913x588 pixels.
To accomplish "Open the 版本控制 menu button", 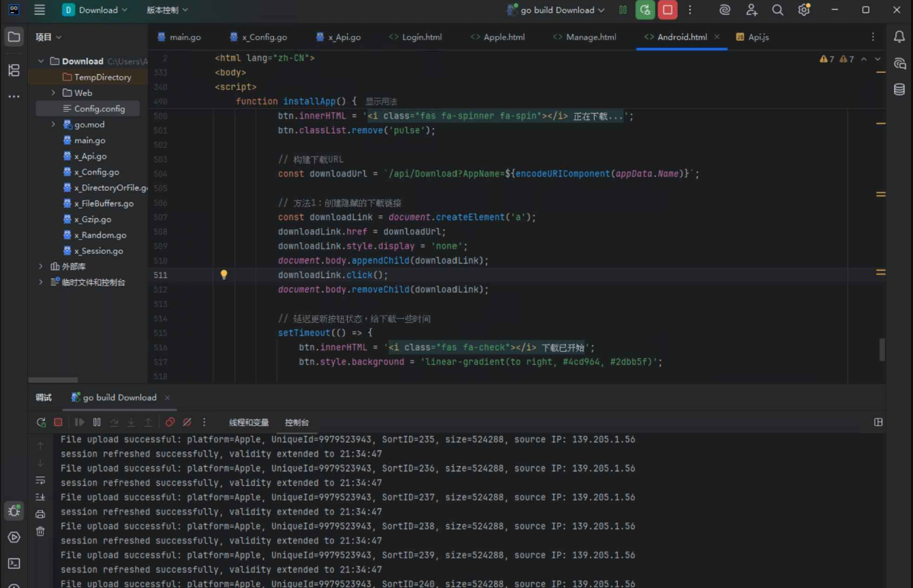I will [x=167, y=10].
